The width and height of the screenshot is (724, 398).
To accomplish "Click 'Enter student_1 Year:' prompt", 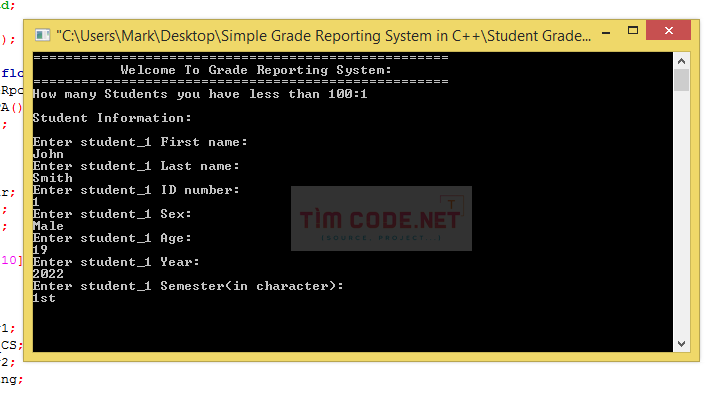I will click(116, 262).
